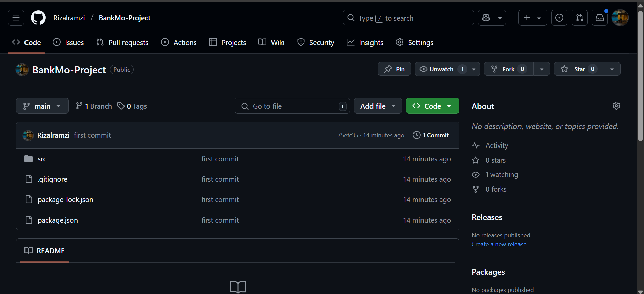644x294 pixels.
Task: Focus the Type to search field
Action: click(408, 18)
